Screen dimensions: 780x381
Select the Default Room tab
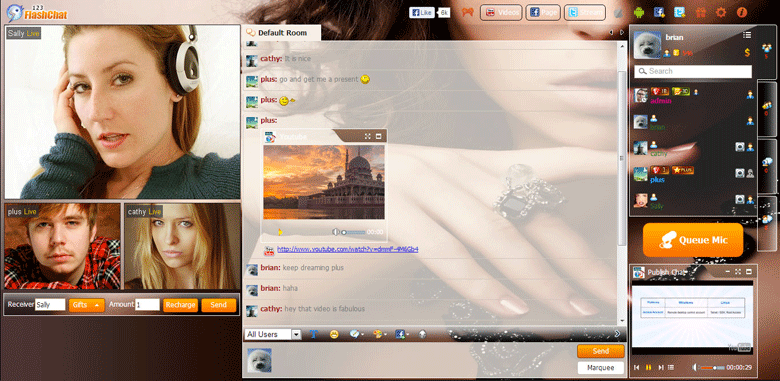[282, 33]
